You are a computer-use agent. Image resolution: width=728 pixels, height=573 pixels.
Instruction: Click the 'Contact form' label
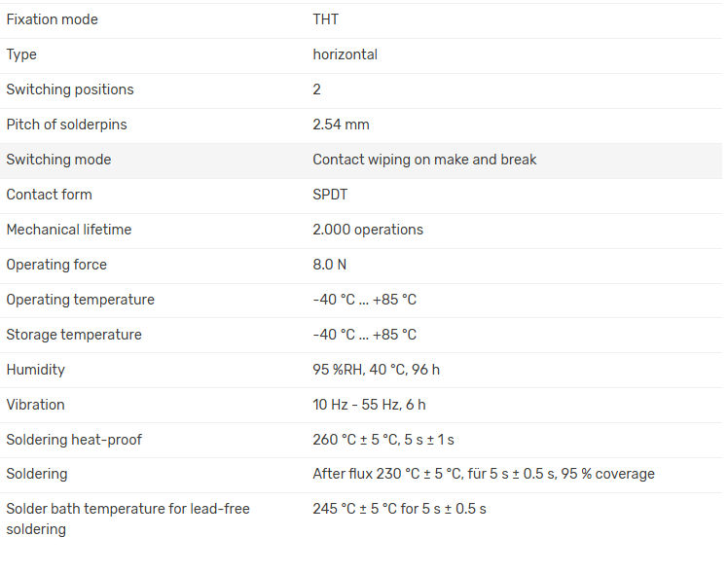49,195
